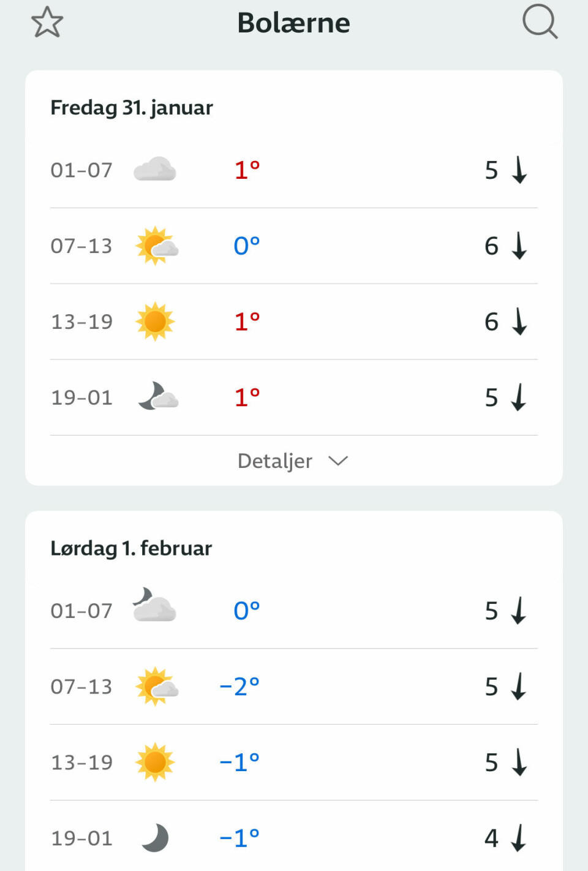The image size is (588, 871).
Task: Open the search magnifier icon
Action: point(540,22)
